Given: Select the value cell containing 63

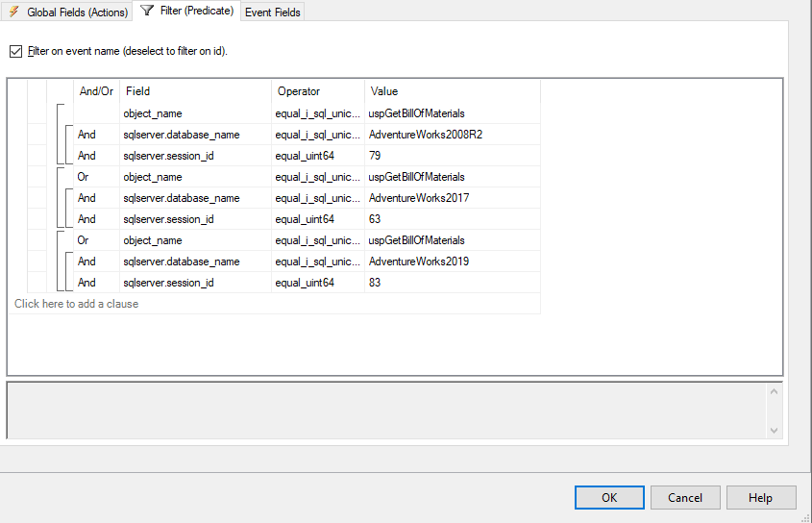Looking at the screenshot, I should [x=452, y=219].
